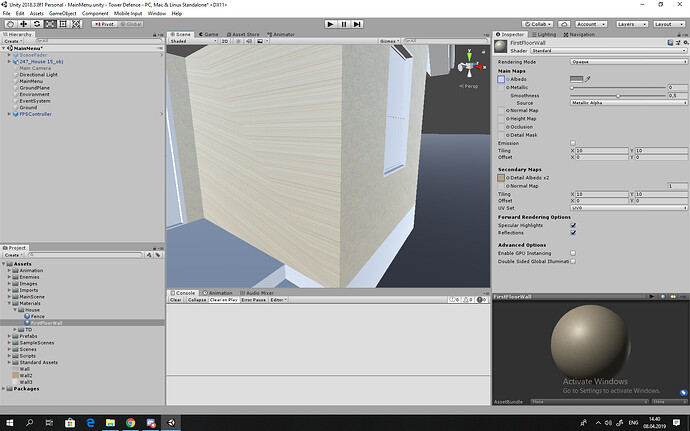The width and height of the screenshot is (690, 431).
Task: Expand the Prefabs folder
Action: (9, 336)
